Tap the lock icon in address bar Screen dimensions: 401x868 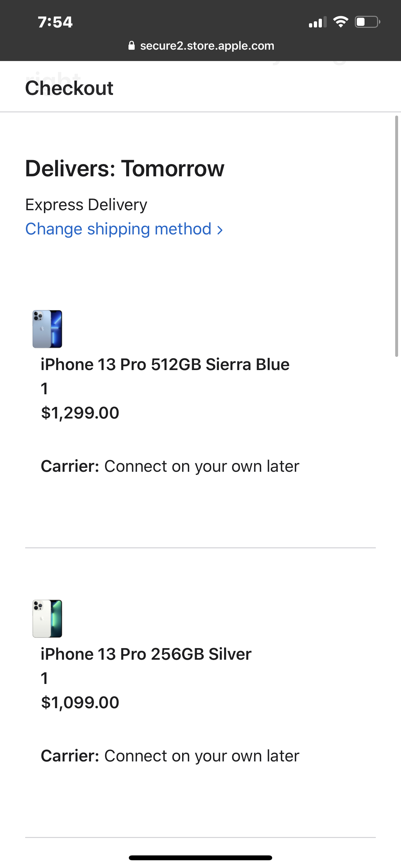131,46
